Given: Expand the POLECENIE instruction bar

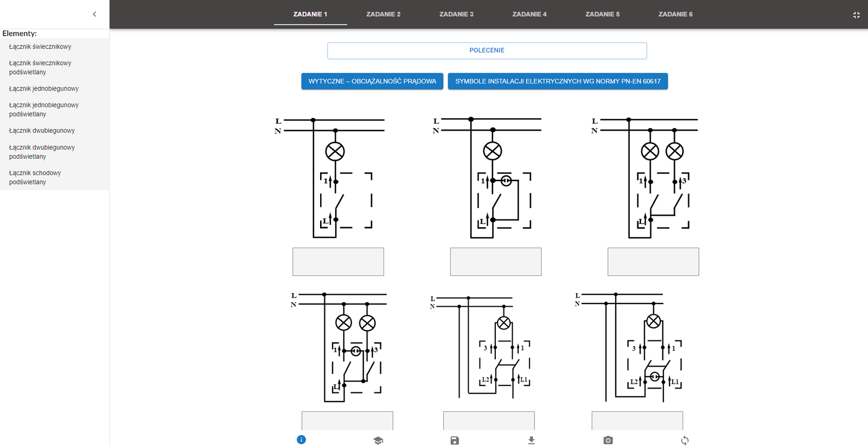Looking at the screenshot, I should (487, 50).
